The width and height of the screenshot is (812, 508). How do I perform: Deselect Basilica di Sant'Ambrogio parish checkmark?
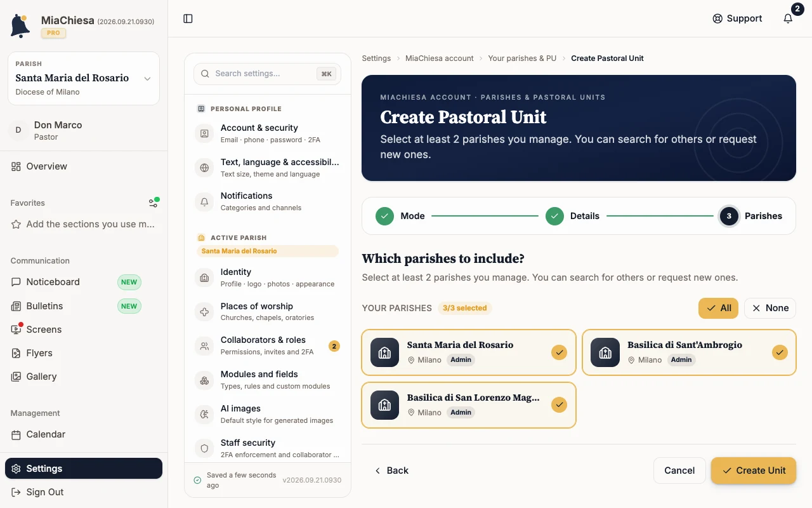point(780,352)
